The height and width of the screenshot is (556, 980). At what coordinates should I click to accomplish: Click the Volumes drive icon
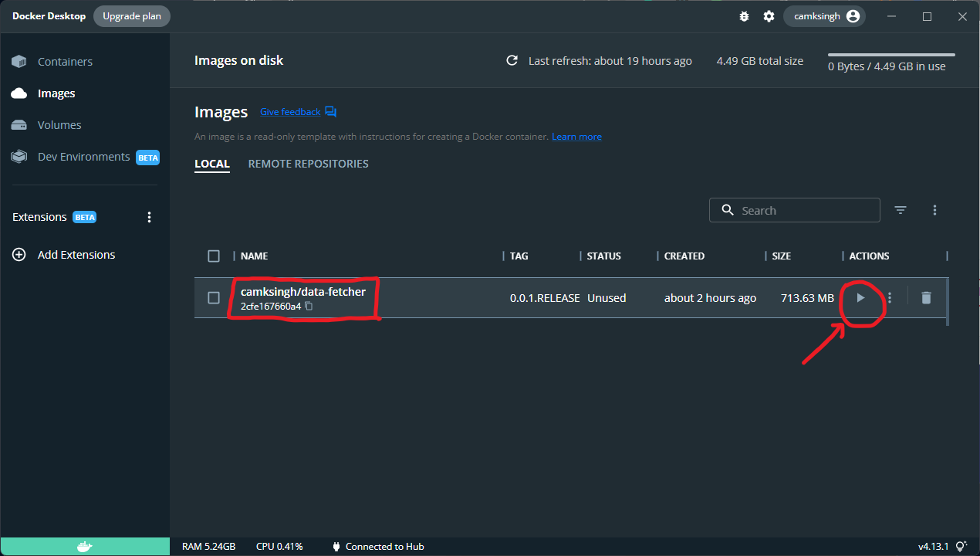click(x=19, y=125)
